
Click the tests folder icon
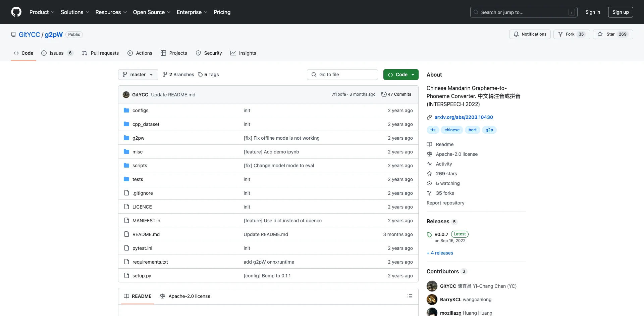[126, 179]
